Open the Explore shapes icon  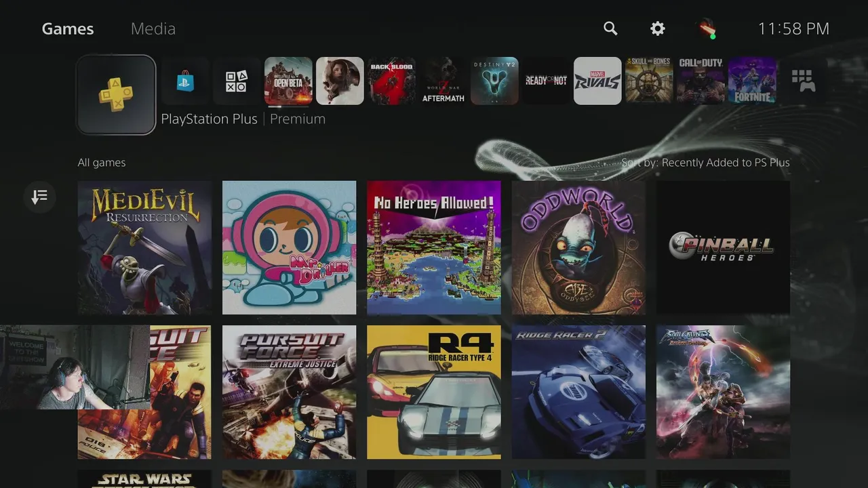(x=237, y=81)
